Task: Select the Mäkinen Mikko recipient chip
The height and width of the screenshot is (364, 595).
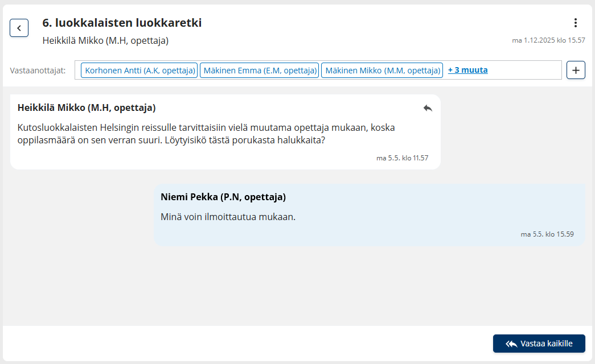Action: coord(382,71)
